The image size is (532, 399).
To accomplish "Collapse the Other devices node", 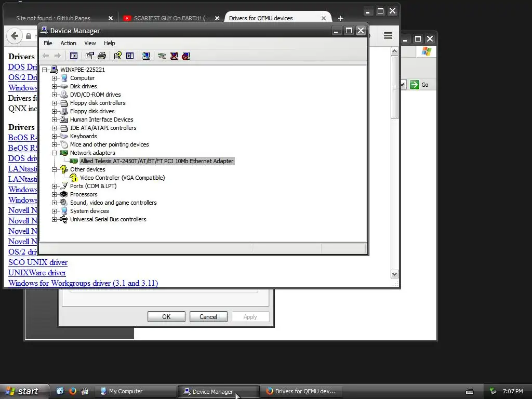I will (54, 169).
